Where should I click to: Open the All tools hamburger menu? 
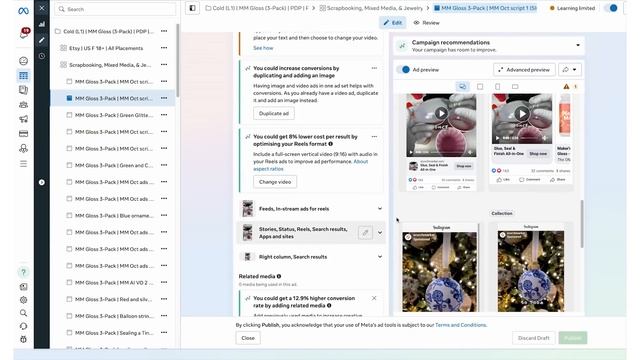[23, 164]
